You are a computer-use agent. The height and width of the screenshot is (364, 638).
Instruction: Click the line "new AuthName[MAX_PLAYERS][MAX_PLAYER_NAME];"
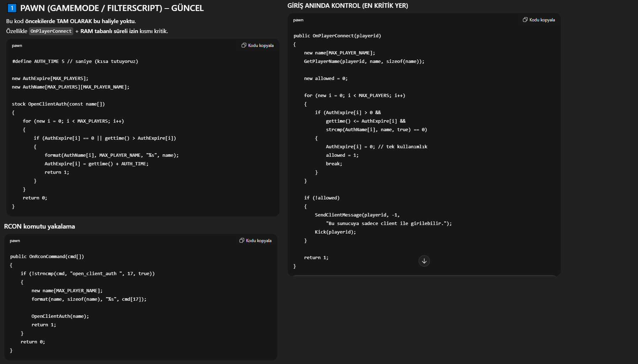pos(71,87)
